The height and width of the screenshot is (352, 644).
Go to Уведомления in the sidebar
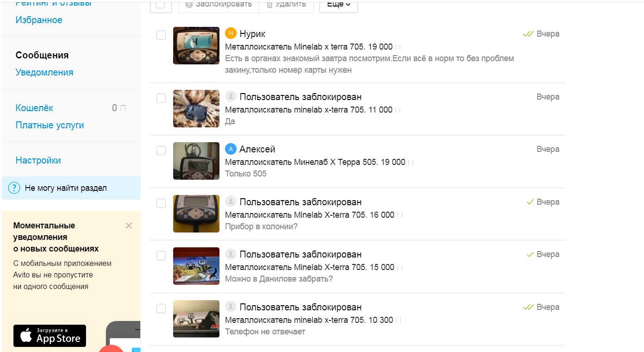44,72
